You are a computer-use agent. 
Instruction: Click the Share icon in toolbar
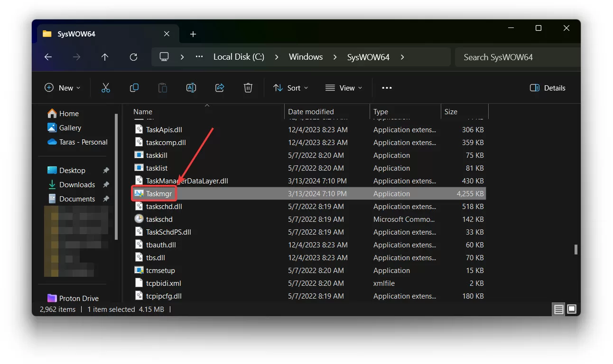click(220, 88)
